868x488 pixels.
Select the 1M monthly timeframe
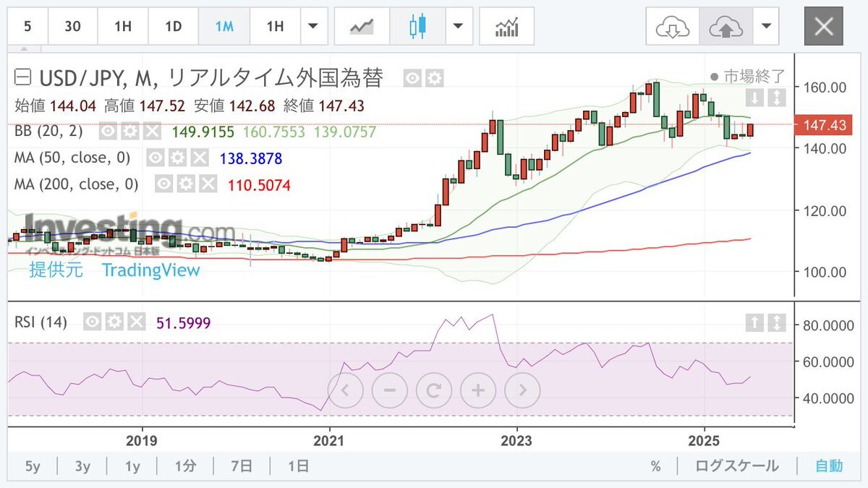(x=224, y=27)
